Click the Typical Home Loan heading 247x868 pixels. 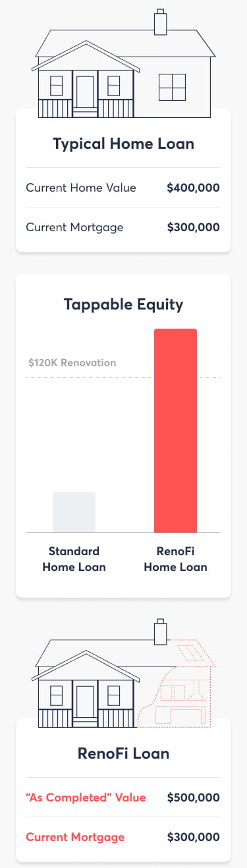pyautogui.click(x=124, y=143)
